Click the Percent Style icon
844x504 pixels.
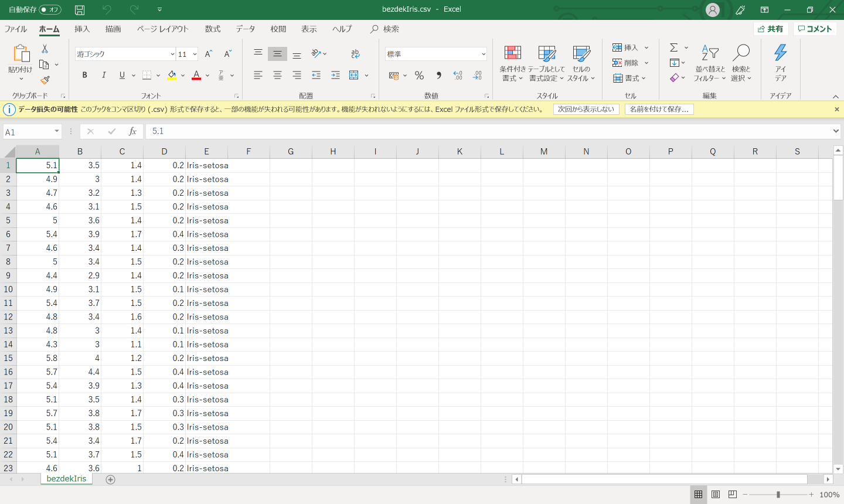(x=419, y=75)
